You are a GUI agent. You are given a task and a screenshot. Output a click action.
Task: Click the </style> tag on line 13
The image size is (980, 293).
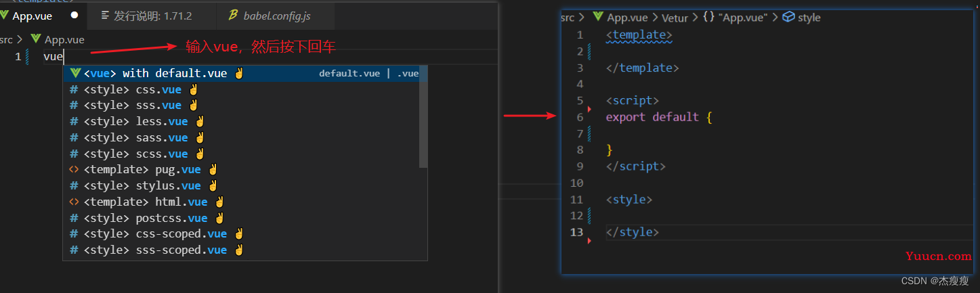pos(633,232)
